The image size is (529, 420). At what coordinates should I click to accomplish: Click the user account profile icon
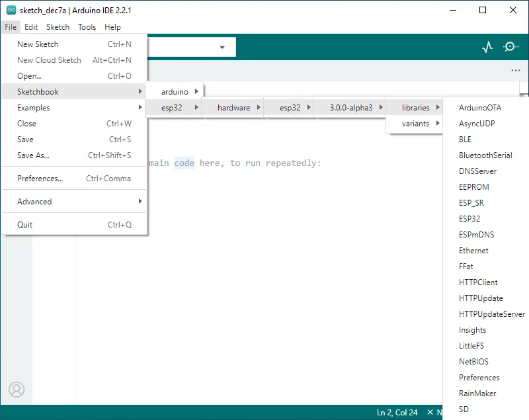tap(17, 390)
